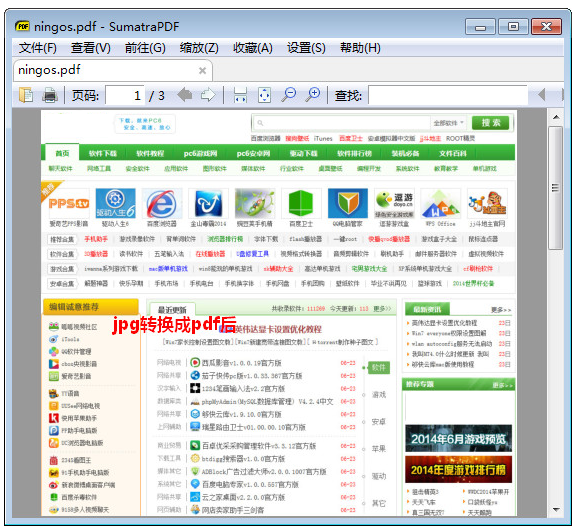
Task: Click the 2014年度游戏排行榜 banner
Action: 458,469
